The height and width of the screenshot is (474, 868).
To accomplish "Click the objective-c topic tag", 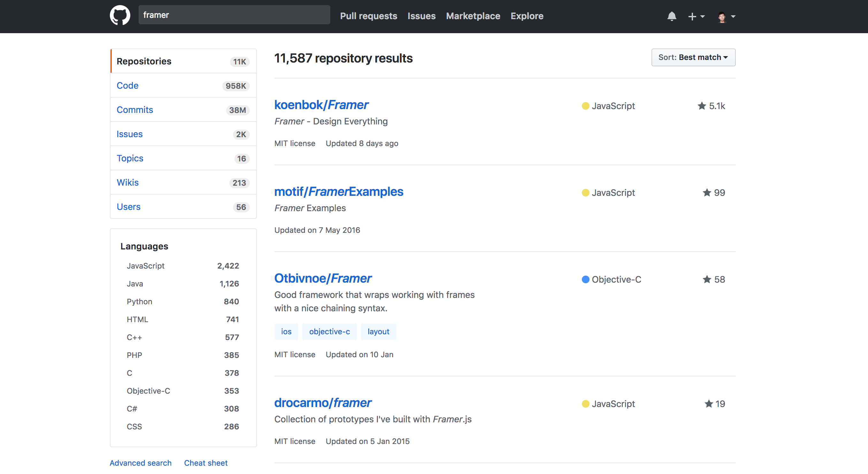I will pos(329,332).
